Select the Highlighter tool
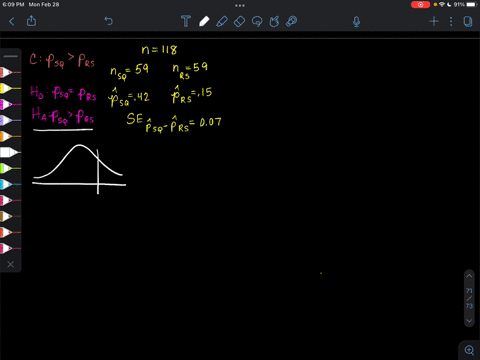 point(222,22)
